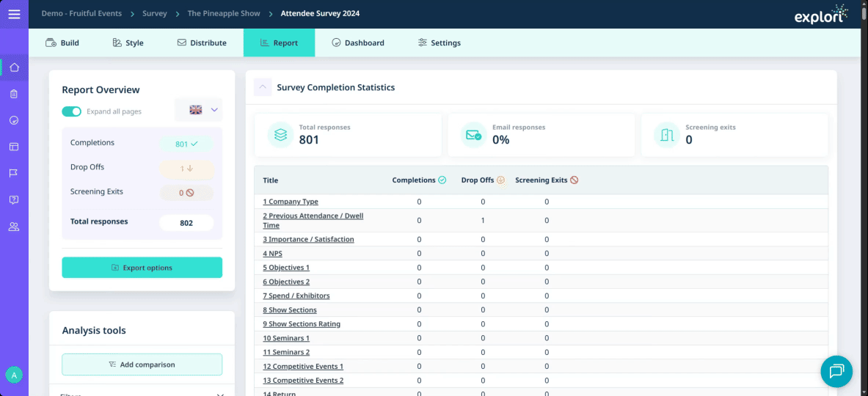This screenshot has height=396, width=868.
Task: Open the table layout icon in sidebar
Action: [14, 147]
